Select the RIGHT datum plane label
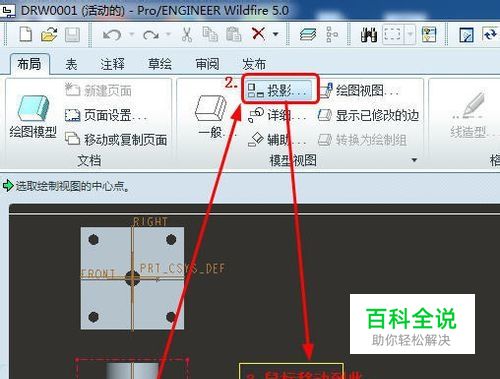Viewport: 500px width, 379px height. (151, 222)
